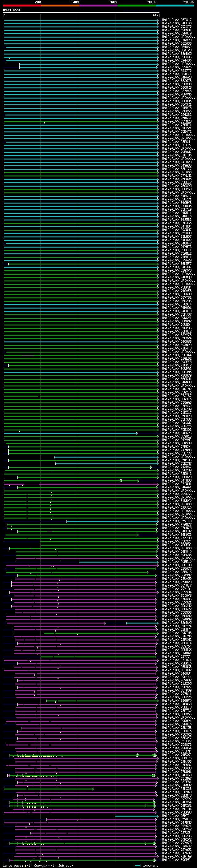This screenshot has height=868, width=197.
Task: Open the last hit UniRef100_B9QPF4
Action: pos(176,860)
